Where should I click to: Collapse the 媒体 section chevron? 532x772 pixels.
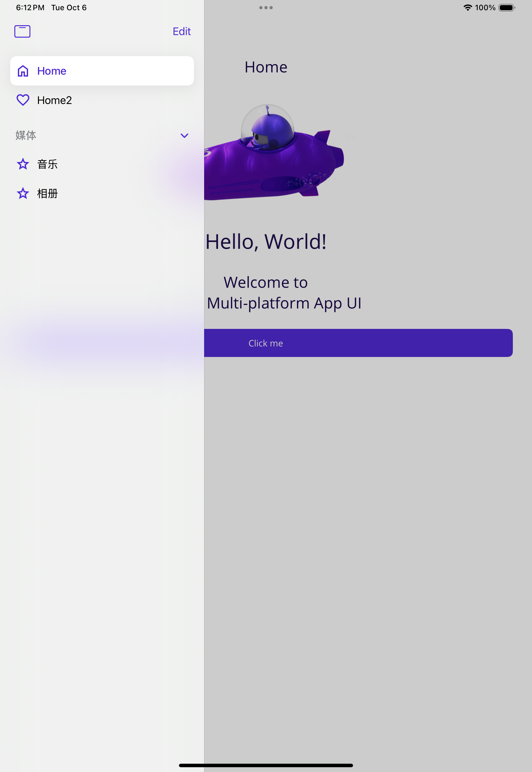[184, 136]
